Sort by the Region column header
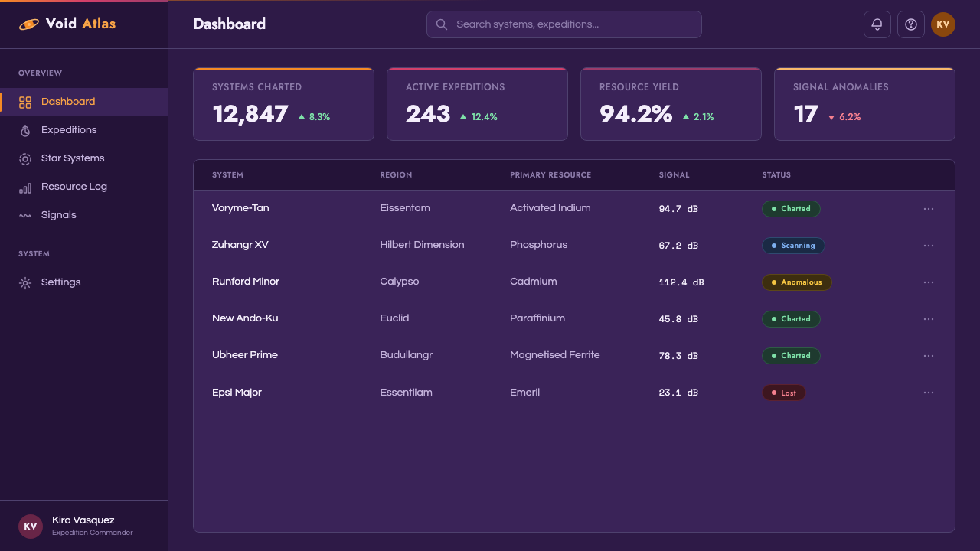Screen dimensions: 980x551 click(396, 175)
